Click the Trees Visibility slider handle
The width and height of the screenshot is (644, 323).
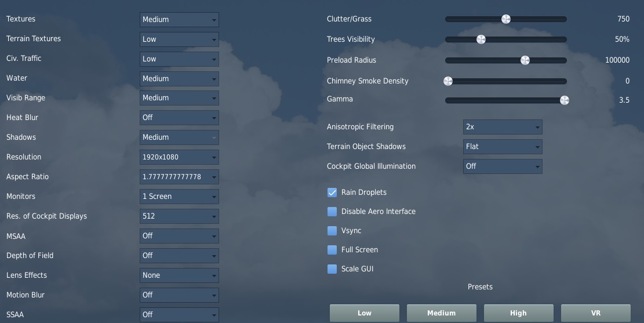(481, 39)
